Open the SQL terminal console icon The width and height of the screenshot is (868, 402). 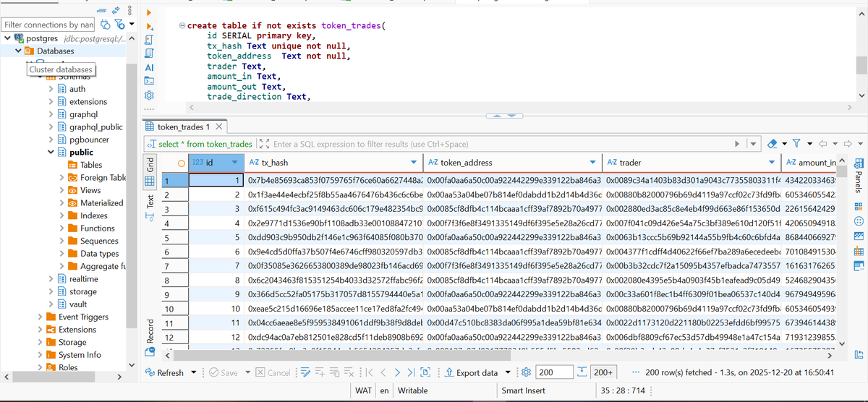pyautogui.click(x=149, y=80)
